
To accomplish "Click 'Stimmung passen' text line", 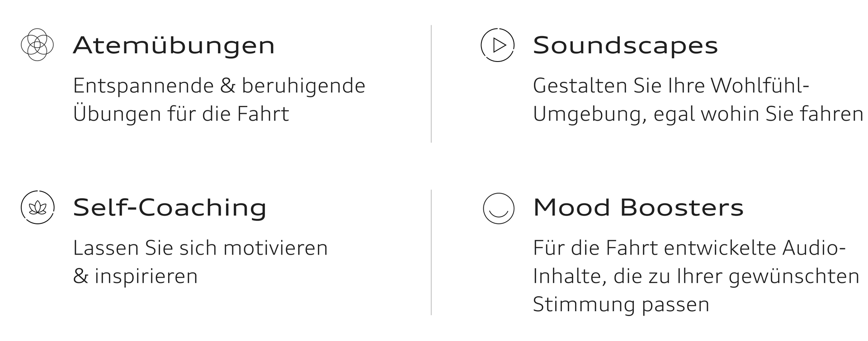I will [x=621, y=305].
